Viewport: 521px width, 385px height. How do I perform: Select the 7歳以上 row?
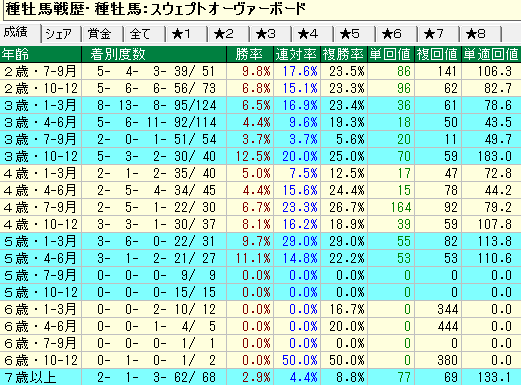(260, 377)
